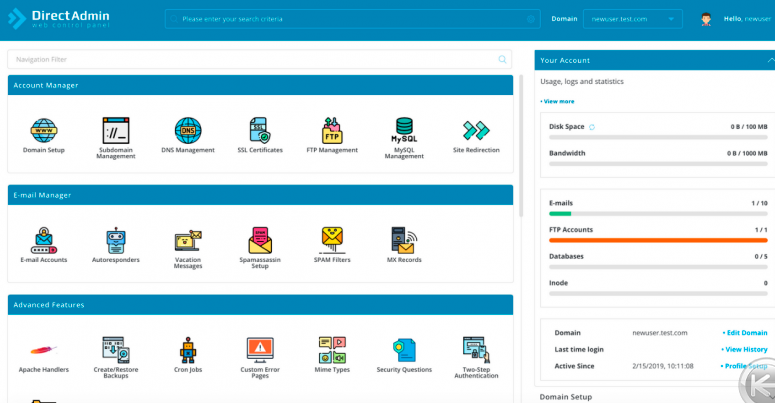Click the FTP Accounts usage bar
The width and height of the screenshot is (775, 403).
pyautogui.click(x=658, y=240)
